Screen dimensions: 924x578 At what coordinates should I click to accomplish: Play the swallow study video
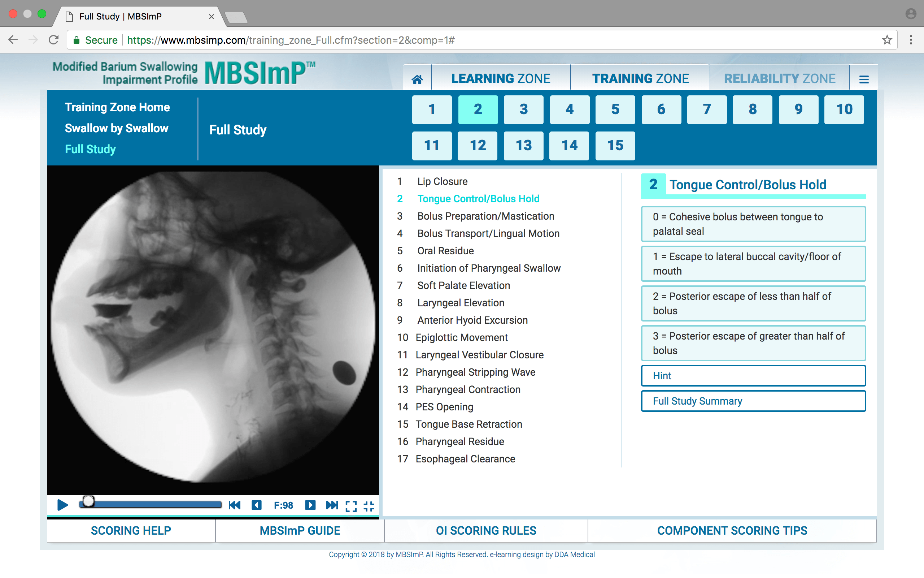click(x=62, y=505)
